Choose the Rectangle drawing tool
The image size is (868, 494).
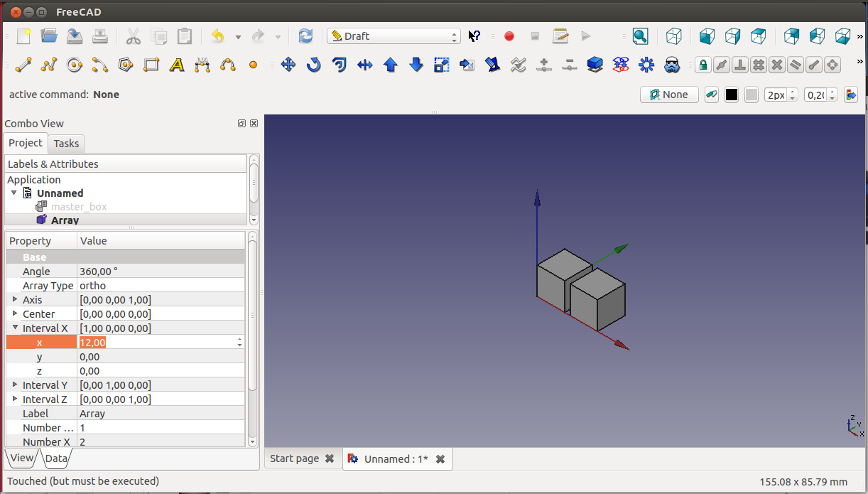pyautogui.click(x=151, y=65)
